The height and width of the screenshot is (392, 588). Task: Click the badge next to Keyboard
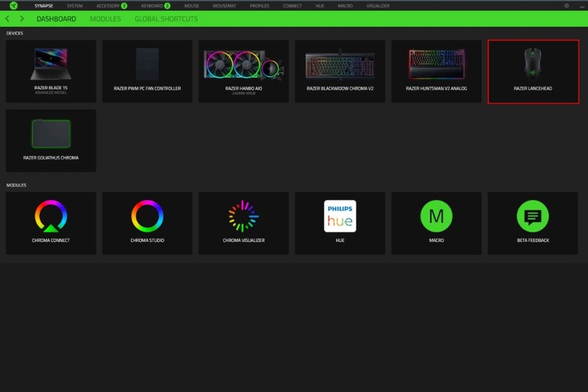tap(168, 6)
